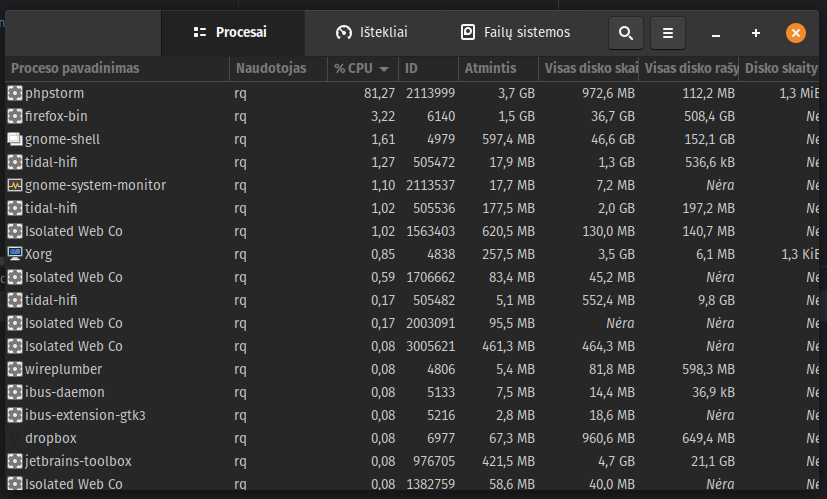This screenshot has width=827, height=499.
Task: Sort by Naudotojas column header
Action: (278, 69)
